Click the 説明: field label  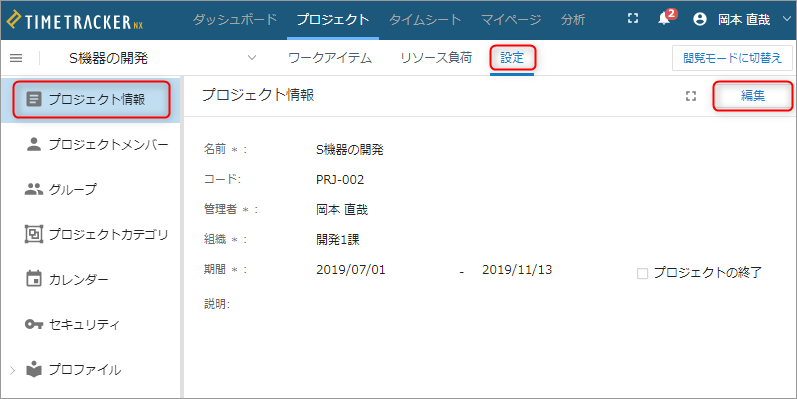[217, 304]
